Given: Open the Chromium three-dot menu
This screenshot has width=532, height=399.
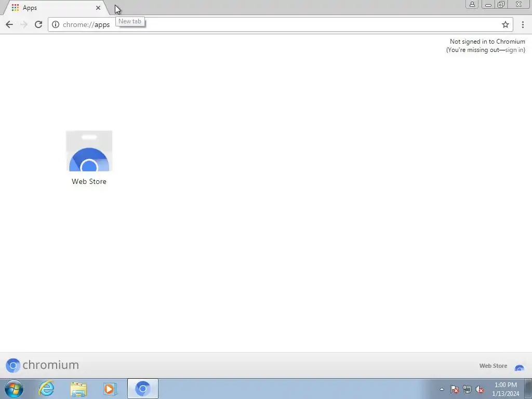Looking at the screenshot, I should [x=523, y=24].
